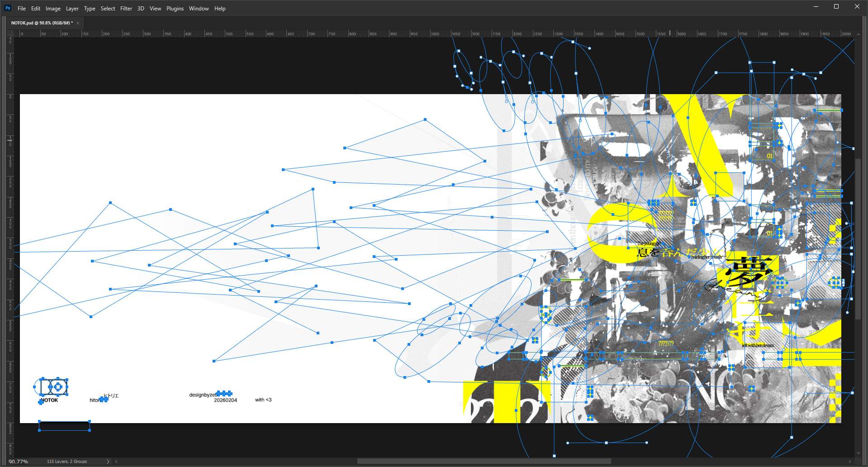The height and width of the screenshot is (467, 868).
Task: Click the ruler origin corner box
Action: pyautogui.click(x=10, y=33)
